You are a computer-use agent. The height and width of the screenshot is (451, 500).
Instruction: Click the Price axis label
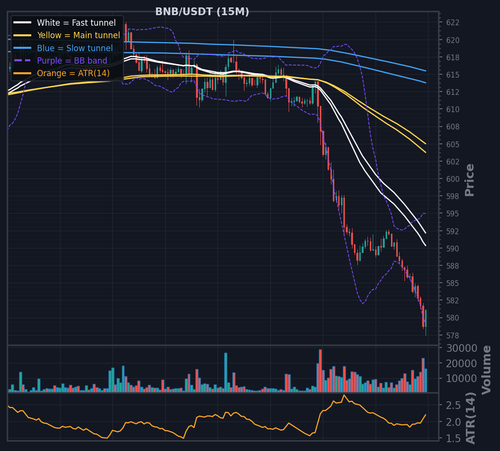469,180
